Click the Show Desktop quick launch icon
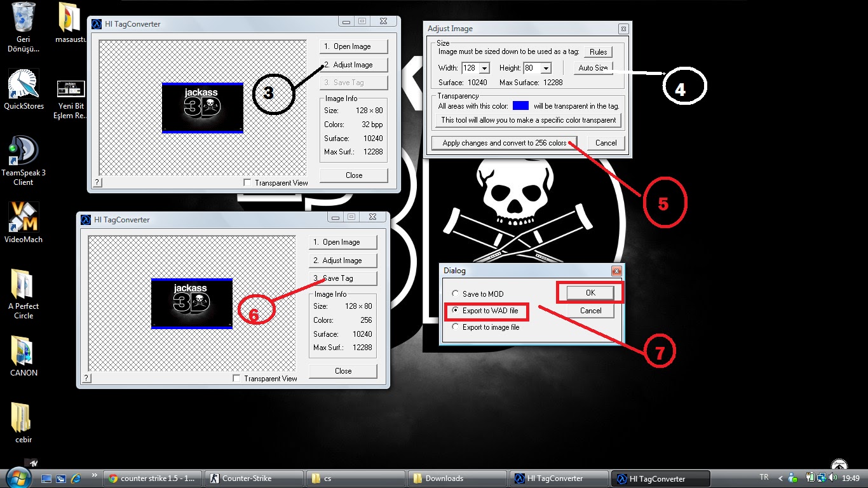This screenshot has height=488, width=868. [x=46, y=478]
